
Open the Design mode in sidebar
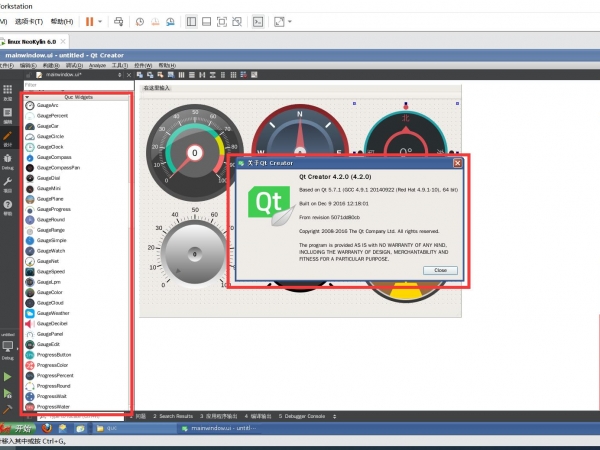8,136
